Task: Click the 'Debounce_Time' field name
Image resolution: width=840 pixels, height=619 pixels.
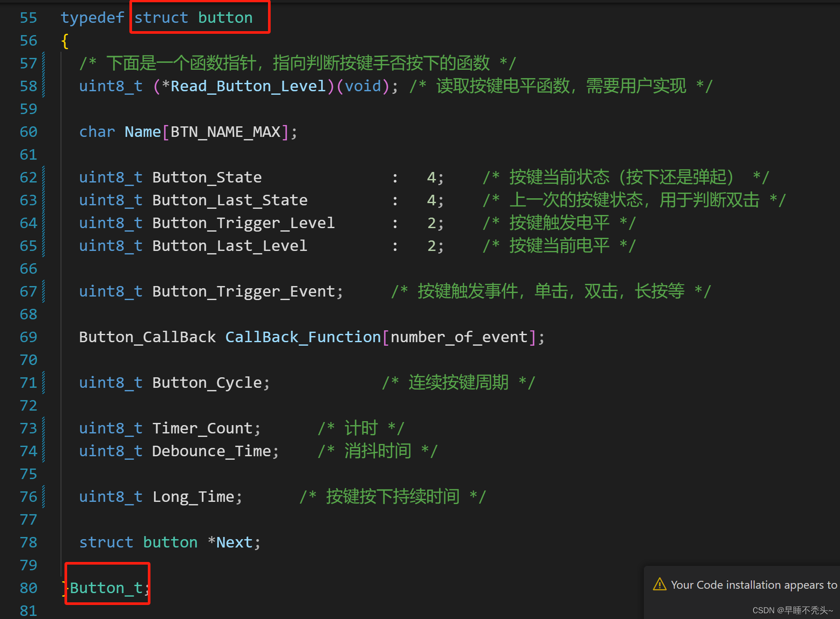Action: [212, 451]
